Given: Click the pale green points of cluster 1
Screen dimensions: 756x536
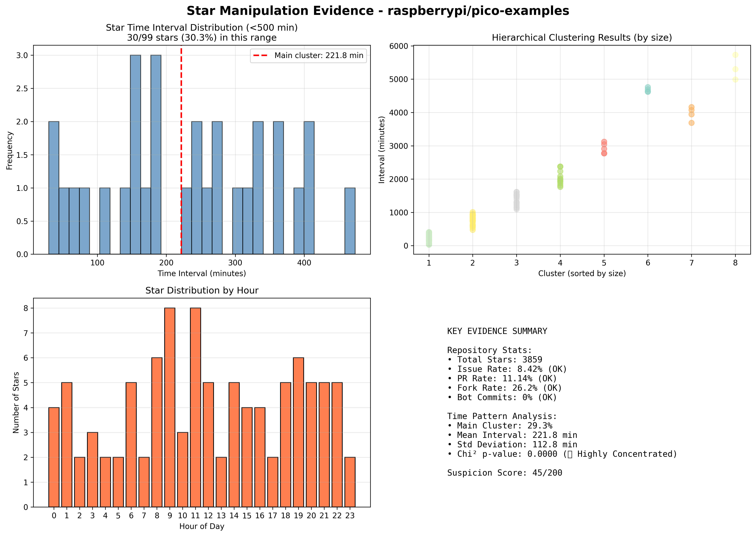Looking at the screenshot, I should tap(429, 238).
